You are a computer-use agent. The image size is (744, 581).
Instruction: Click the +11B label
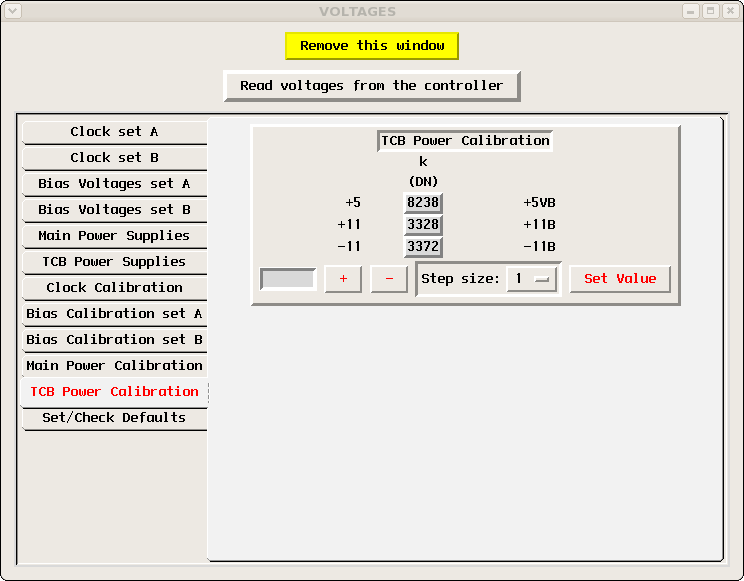pyautogui.click(x=539, y=225)
